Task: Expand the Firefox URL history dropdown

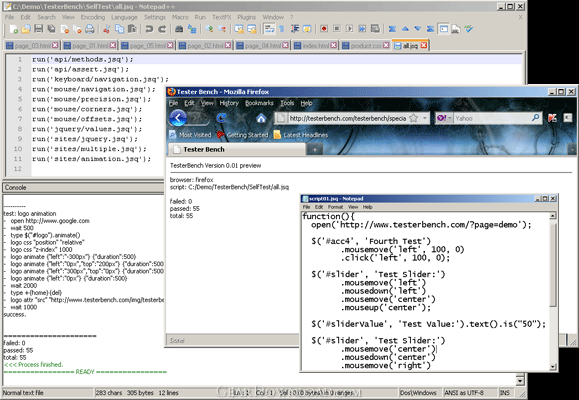Action: [425, 118]
